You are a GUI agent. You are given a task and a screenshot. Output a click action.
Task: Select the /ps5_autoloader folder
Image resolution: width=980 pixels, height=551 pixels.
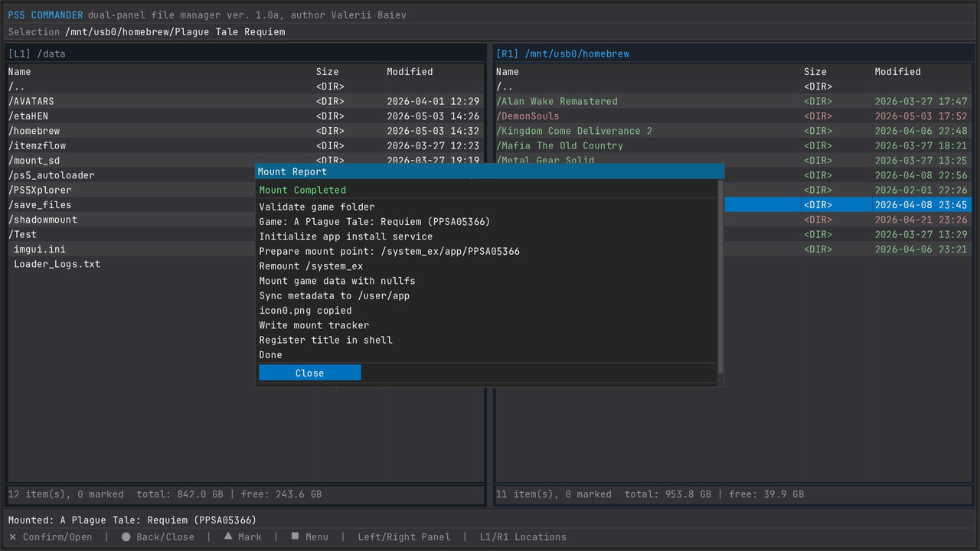pyautogui.click(x=131, y=175)
